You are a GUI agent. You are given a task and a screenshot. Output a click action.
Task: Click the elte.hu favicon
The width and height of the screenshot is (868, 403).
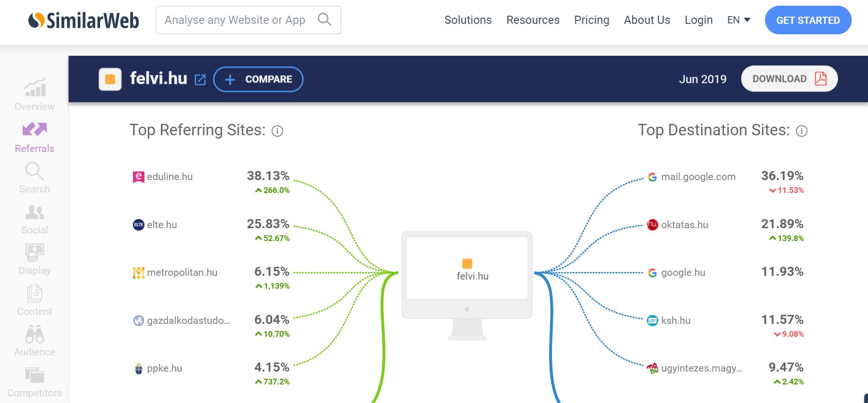click(138, 225)
